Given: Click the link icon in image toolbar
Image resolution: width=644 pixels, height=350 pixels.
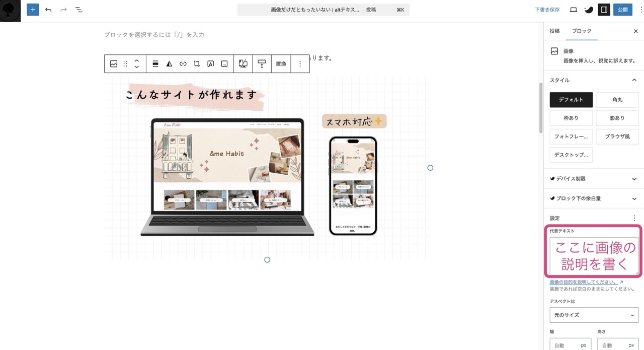Looking at the screenshot, I should (x=183, y=64).
